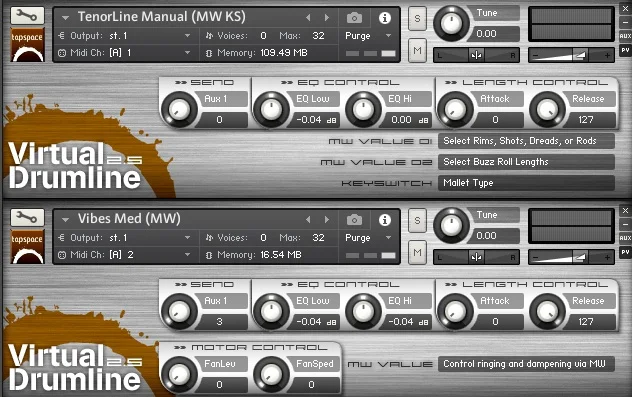
Task: Click the Send section header in TenorLine Manual
Action: pyautogui.click(x=204, y=83)
